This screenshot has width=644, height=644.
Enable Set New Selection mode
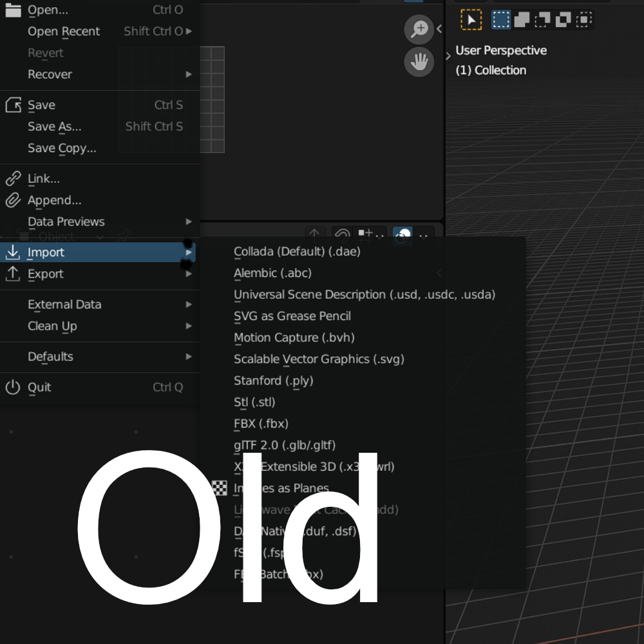tap(501, 19)
